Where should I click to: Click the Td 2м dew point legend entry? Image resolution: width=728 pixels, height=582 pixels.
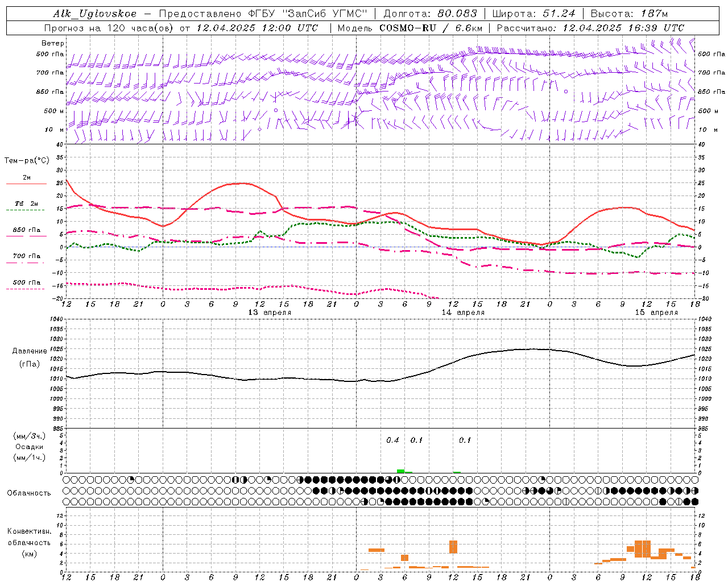pyautogui.click(x=26, y=203)
